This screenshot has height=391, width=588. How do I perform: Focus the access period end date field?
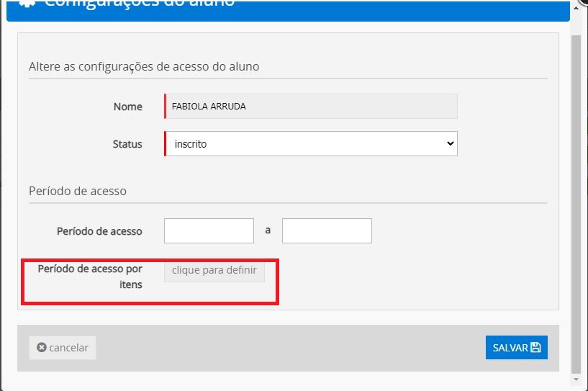pos(327,231)
